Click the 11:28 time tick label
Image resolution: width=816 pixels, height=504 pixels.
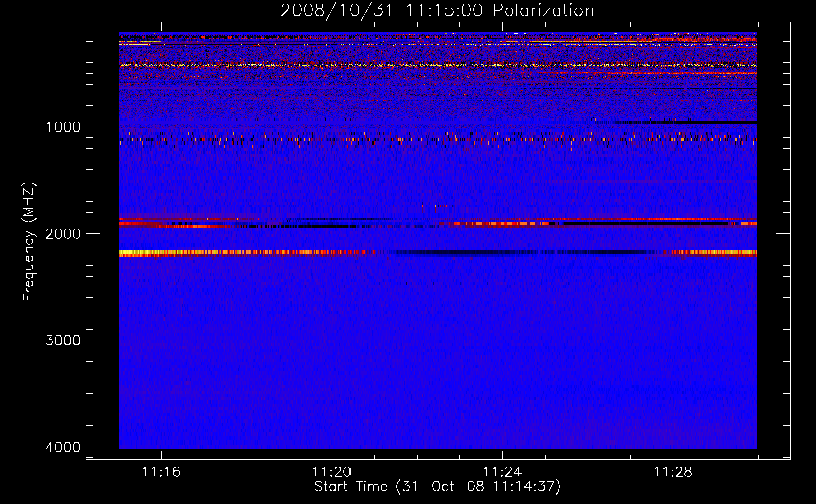[673, 472]
